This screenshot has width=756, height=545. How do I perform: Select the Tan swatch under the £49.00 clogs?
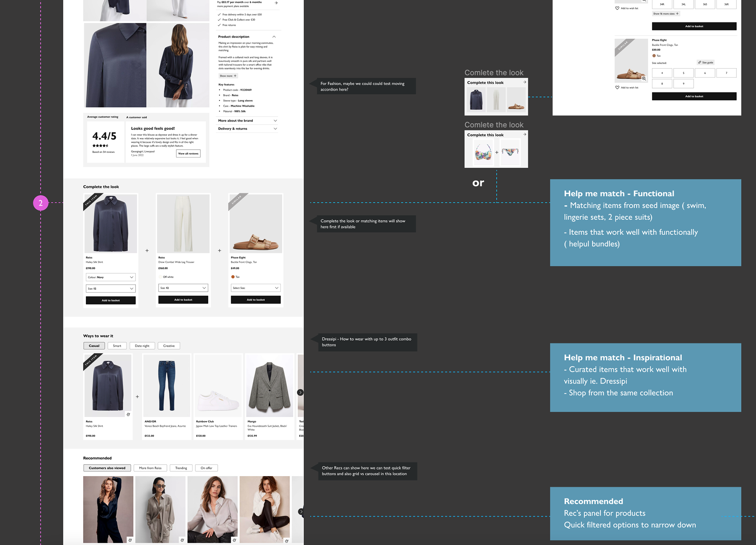[233, 277]
